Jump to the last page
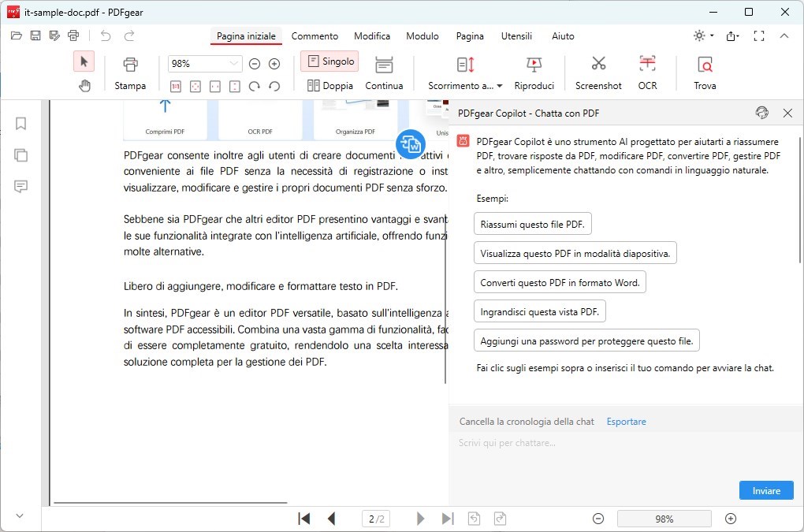This screenshot has height=532, width=804. [x=448, y=519]
